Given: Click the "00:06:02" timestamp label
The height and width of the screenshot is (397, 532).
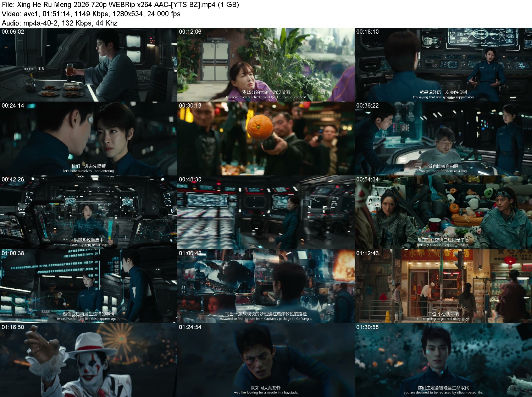Looking at the screenshot, I should (x=13, y=32).
